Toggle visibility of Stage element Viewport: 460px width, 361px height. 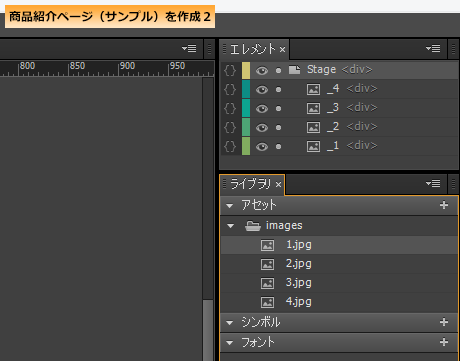click(262, 70)
